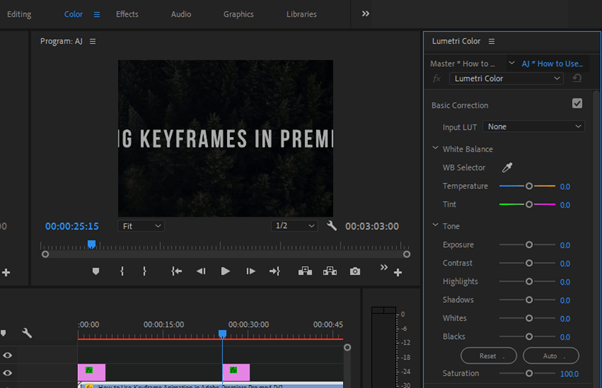Mark Out point in Program monitor
The image size is (602, 388).
[144, 271]
